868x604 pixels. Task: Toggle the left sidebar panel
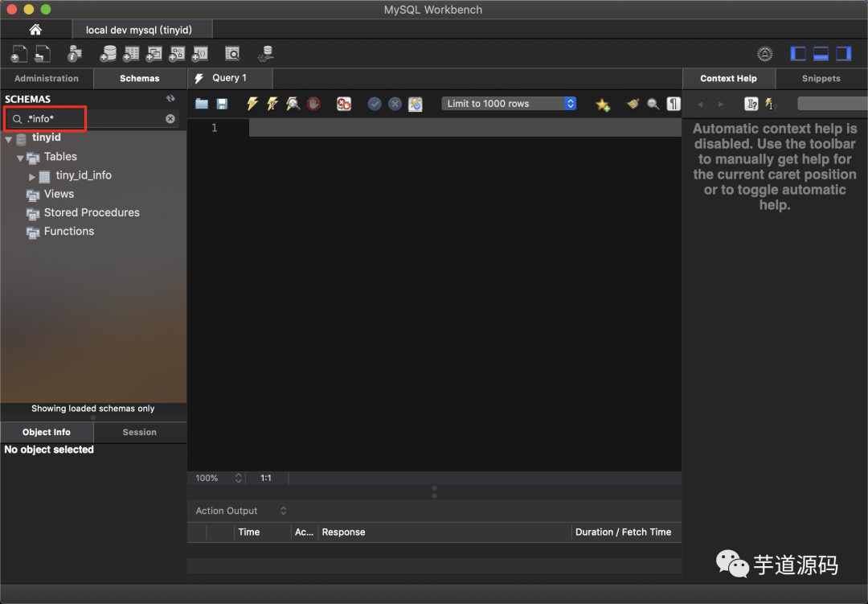coord(798,54)
